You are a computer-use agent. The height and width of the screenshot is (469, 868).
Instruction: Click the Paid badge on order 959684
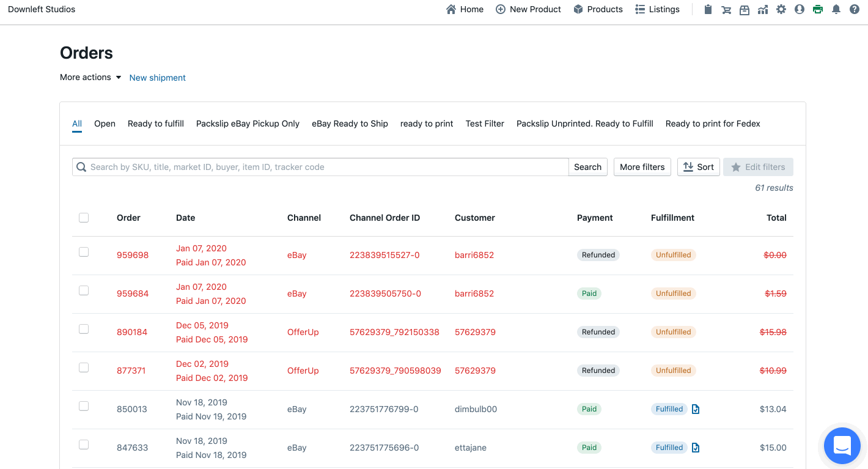pyautogui.click(x=589, y=294)
